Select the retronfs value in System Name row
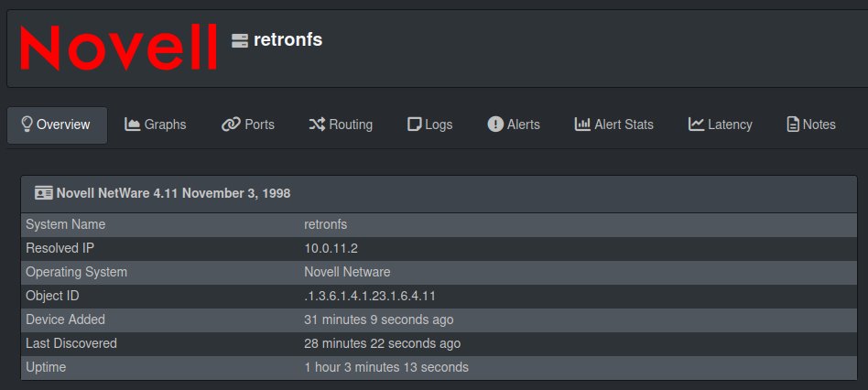868x390 pixels. [x=326, y=224]
